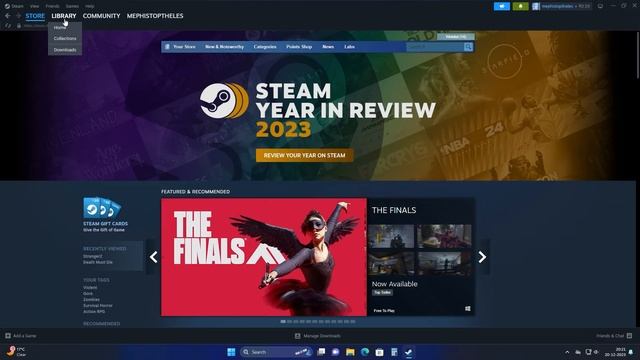The image size is (640, 360).
Task: Open The Finals featured banner image
Action: click(264, 257)
